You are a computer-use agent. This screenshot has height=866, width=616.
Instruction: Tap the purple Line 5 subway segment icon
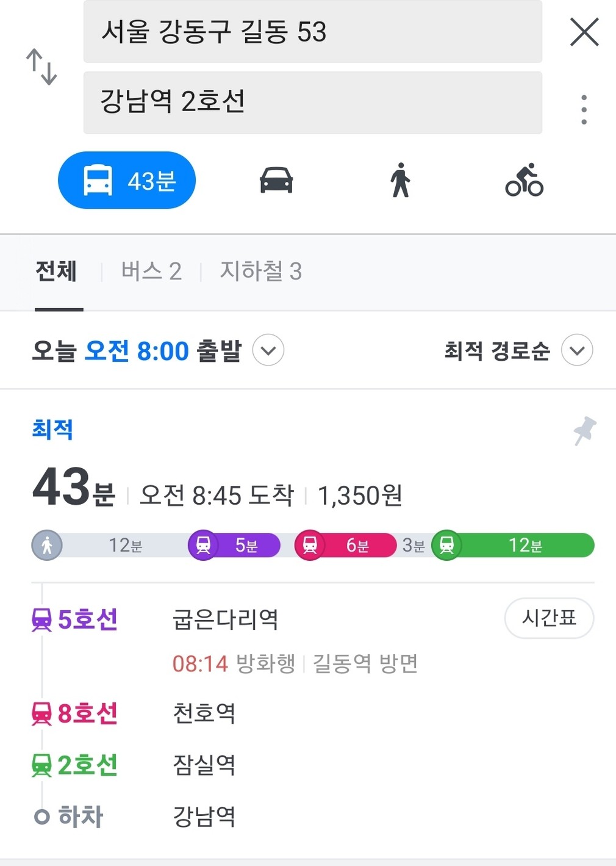click(203, 545)
